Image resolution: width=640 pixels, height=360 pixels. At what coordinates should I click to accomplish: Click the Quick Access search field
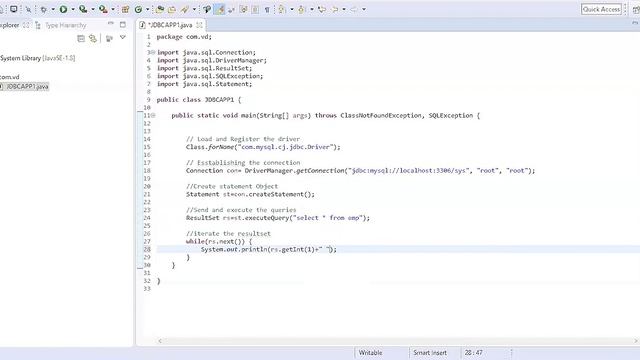click(601, 9)
